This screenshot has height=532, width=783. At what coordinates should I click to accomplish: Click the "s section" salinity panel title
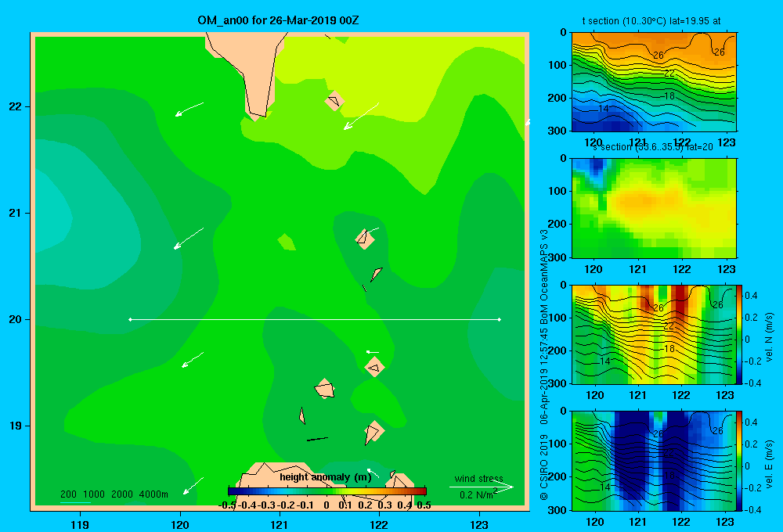652,147
